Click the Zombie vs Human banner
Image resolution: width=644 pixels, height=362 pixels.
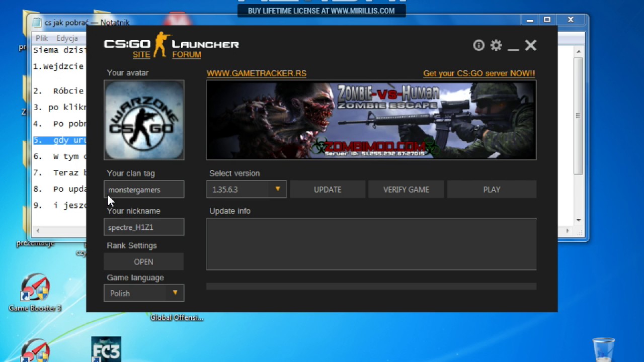coord(371,120)
